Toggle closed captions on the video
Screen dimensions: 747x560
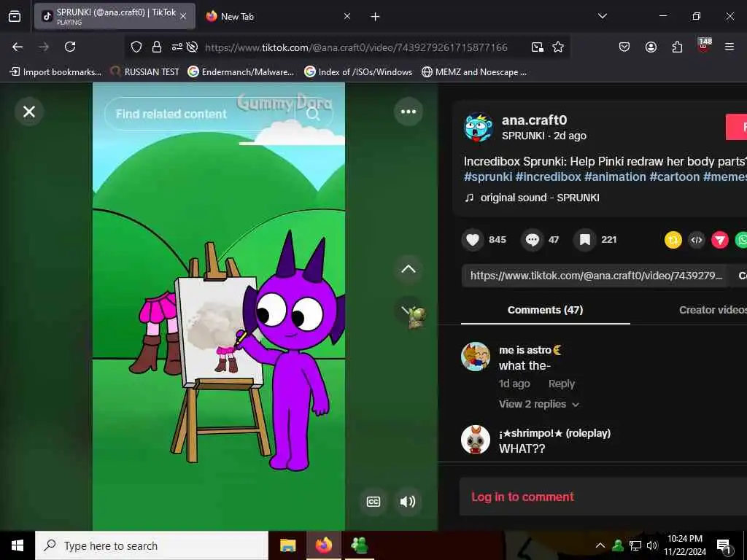(x=373, y=502)
